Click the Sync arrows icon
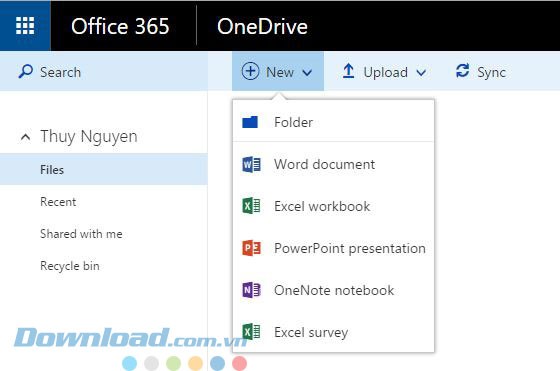Screen dimensions: 560x371 pyautogui.click(x=462, y=70)
